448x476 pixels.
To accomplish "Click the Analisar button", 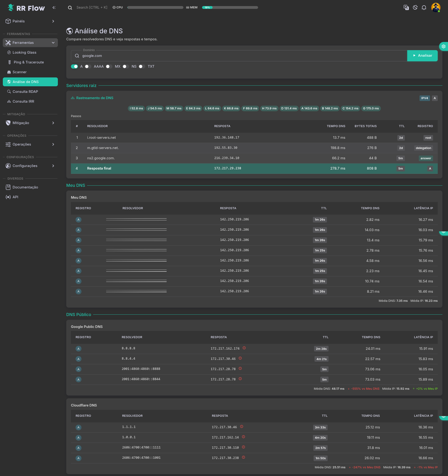I will coord(422,56).
